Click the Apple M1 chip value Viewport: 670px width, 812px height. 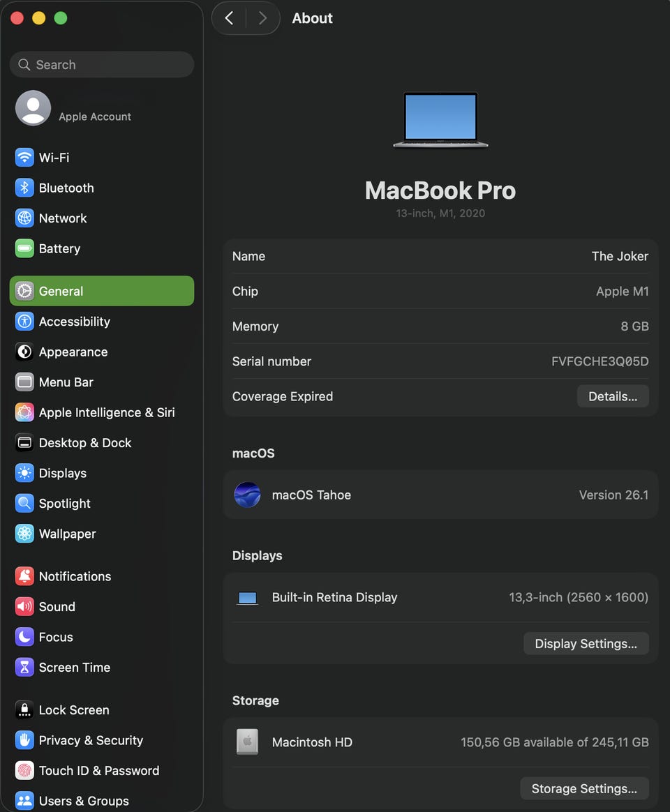click(x=623, y=292)
